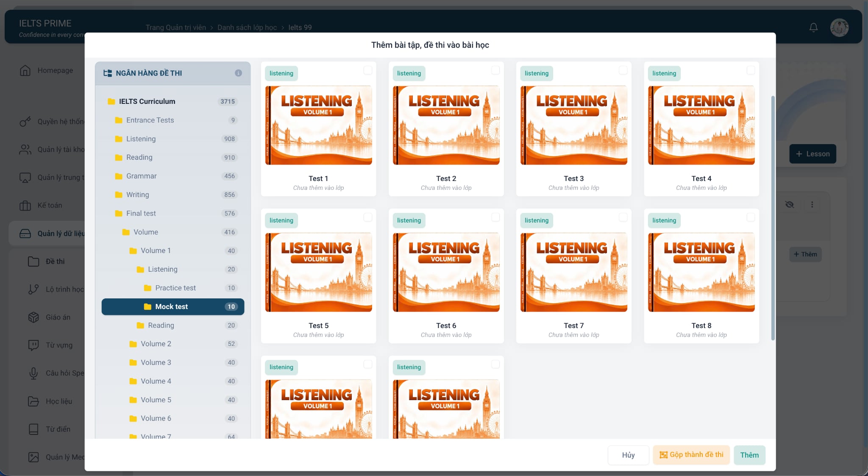Expand the Volume 2 folder
Image resolution: width=868 pixels, height=476 pixels.
[173, 344]
